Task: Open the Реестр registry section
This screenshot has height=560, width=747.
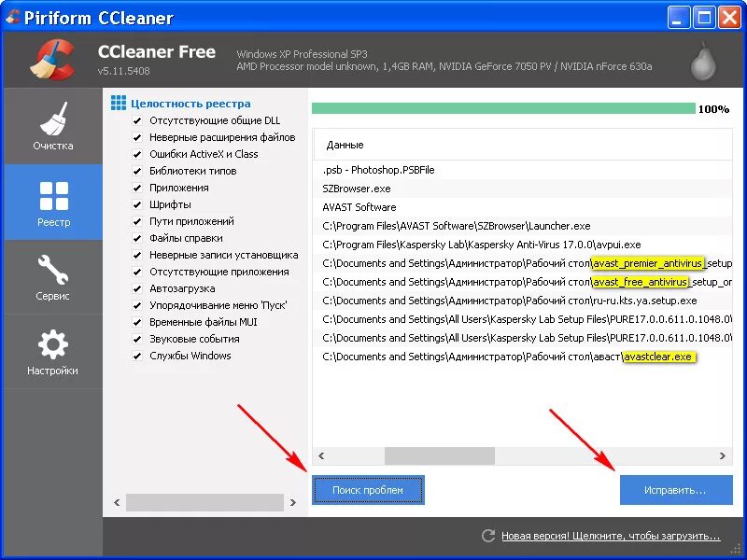Action: [53, 202]
